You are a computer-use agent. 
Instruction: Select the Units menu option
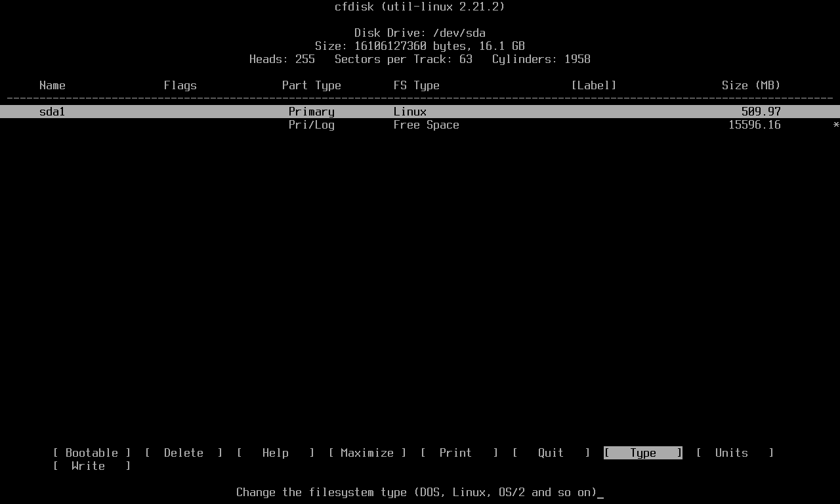pyautogui.click(x=735, y=453)
